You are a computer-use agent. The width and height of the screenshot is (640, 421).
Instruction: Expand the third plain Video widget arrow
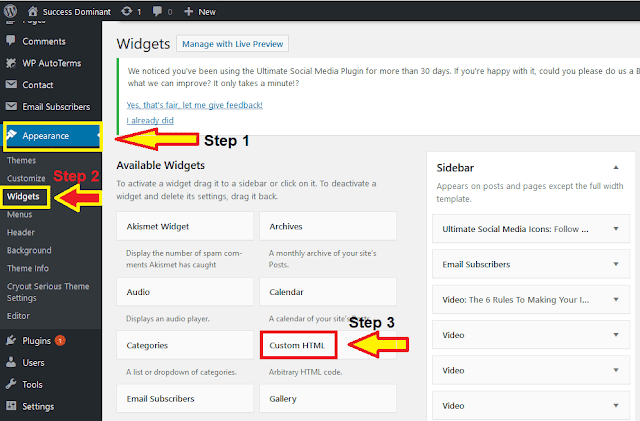616,405
